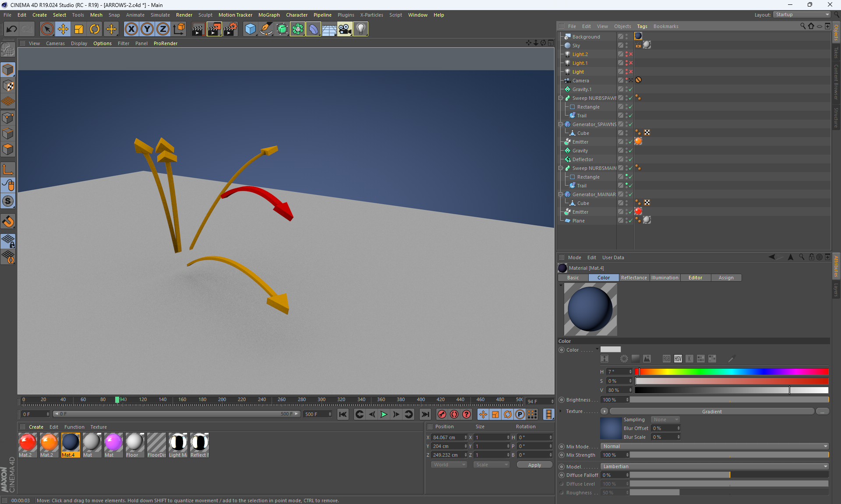Image resolution: width=841 pixels, height=504 pixels.
Task: Switch to the Reflectance tab
Action: click(x=633, y=278)
